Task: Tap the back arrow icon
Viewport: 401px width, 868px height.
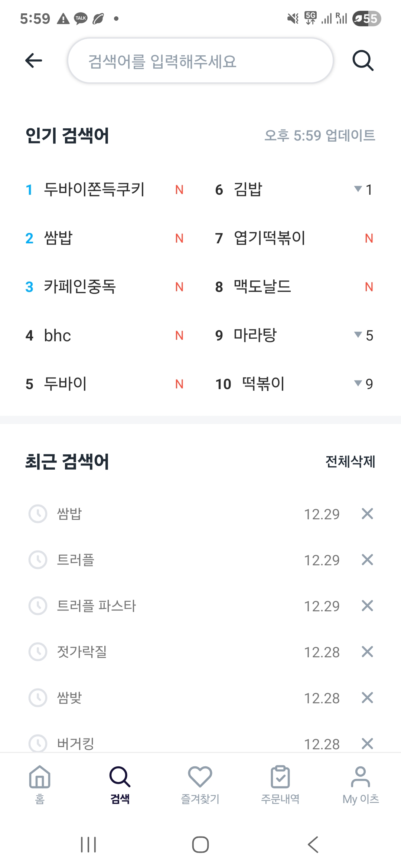Action: 33,60
